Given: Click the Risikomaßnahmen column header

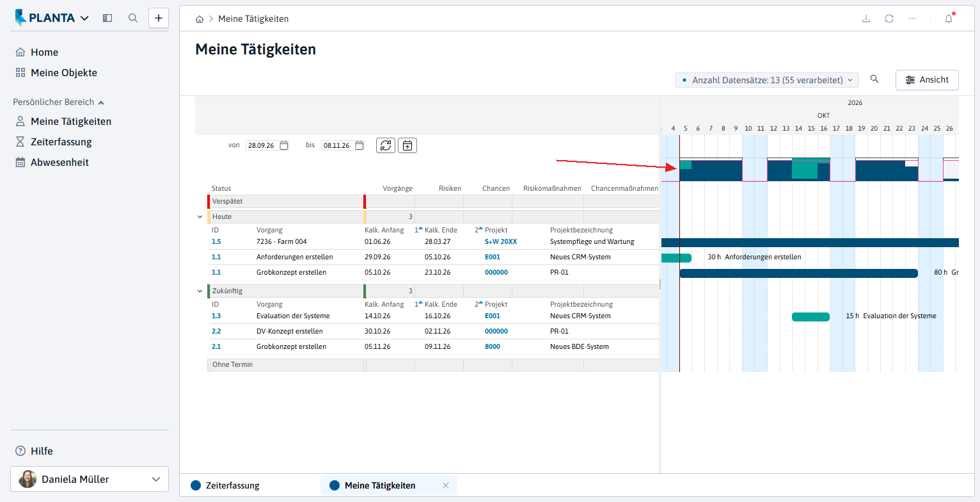Looking at the screenshot, I should click(552, 189).
